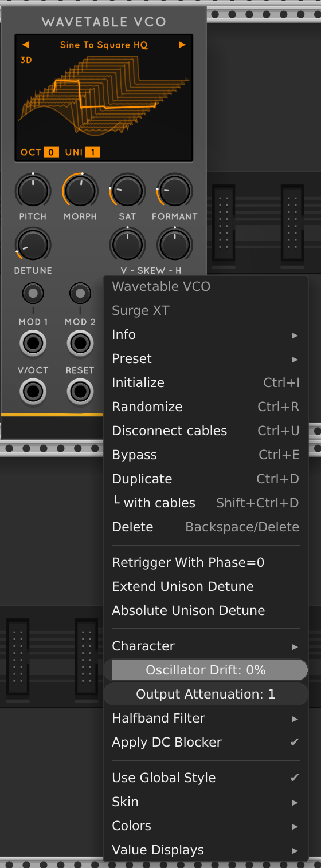Click Retrigger With Phase=0 option
Viewport: 321px width, 868px height.
click(206, 562)
